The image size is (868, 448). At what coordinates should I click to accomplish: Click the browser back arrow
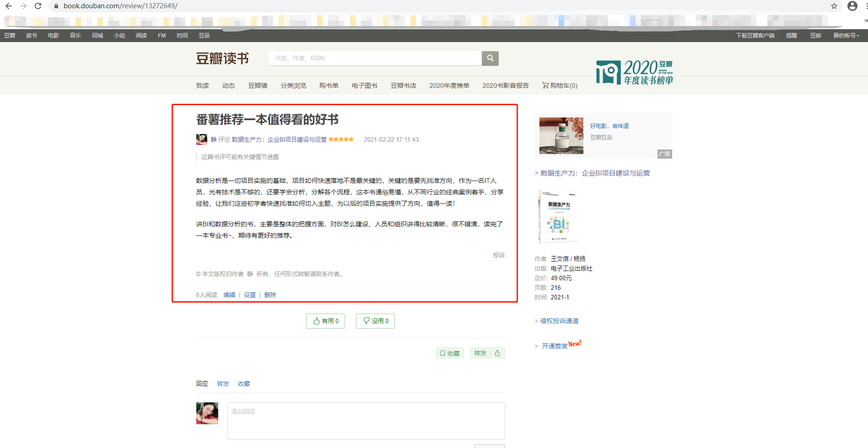(x=9, y=6)
